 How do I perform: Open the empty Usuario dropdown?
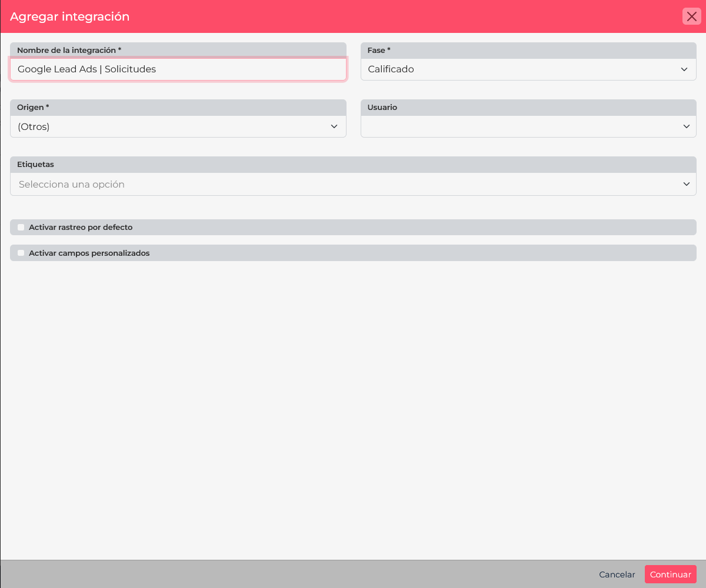click(x=528, y=126)
